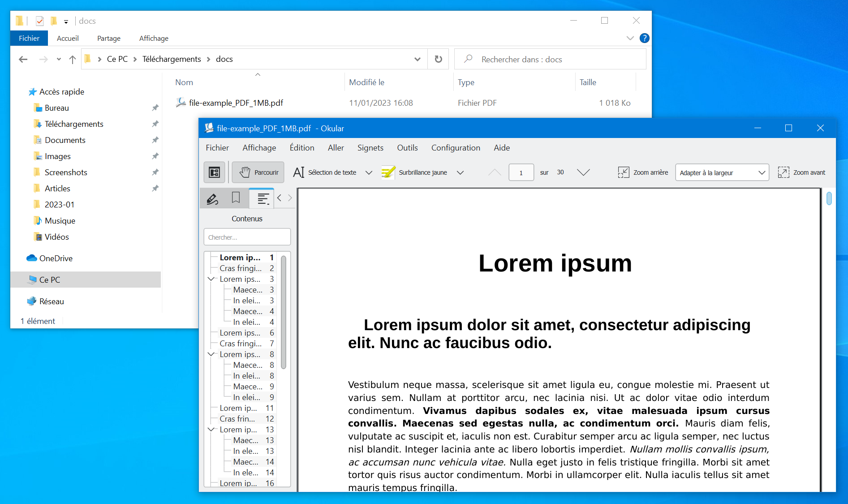848x504 pixels.
Task: Click the refresh button in Explorer
Action: (x=439, y=59)
